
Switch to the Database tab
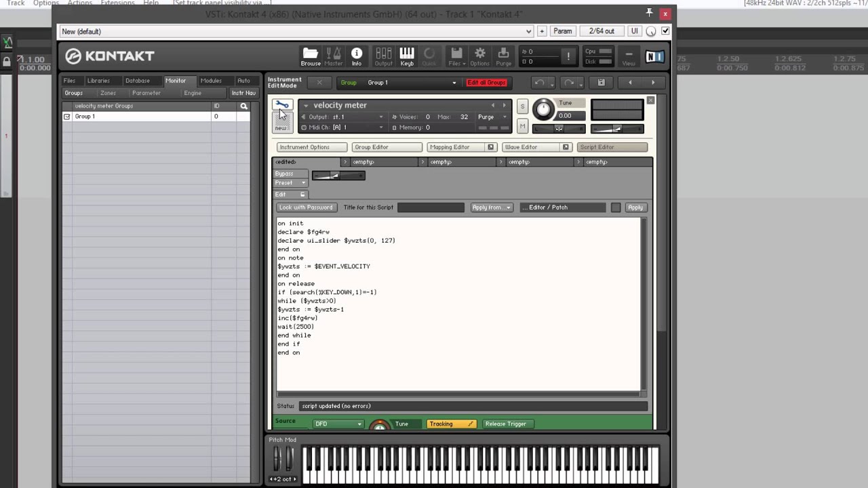click(x=138, y=81)
